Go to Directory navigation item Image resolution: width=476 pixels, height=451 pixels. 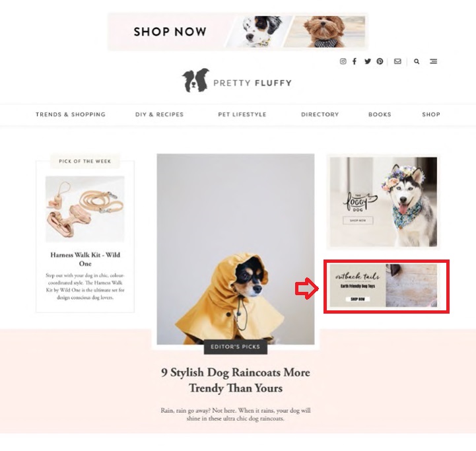[x=320, y=114]
